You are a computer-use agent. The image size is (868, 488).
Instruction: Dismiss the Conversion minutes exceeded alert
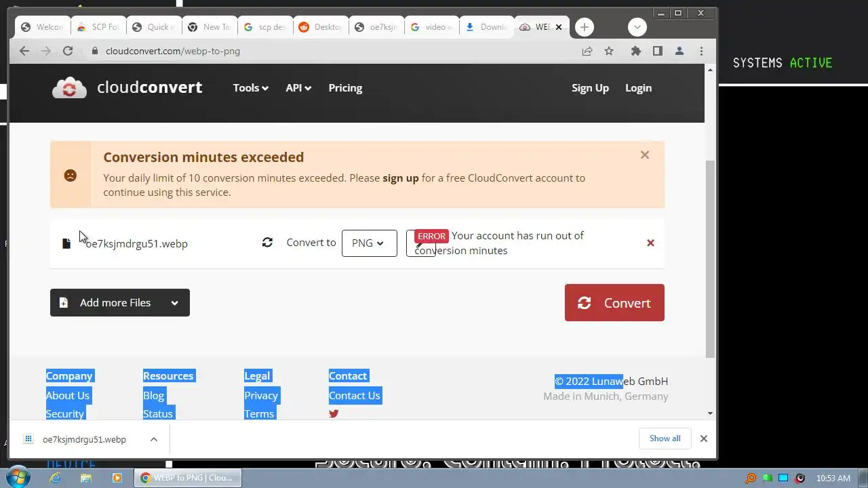645,155
